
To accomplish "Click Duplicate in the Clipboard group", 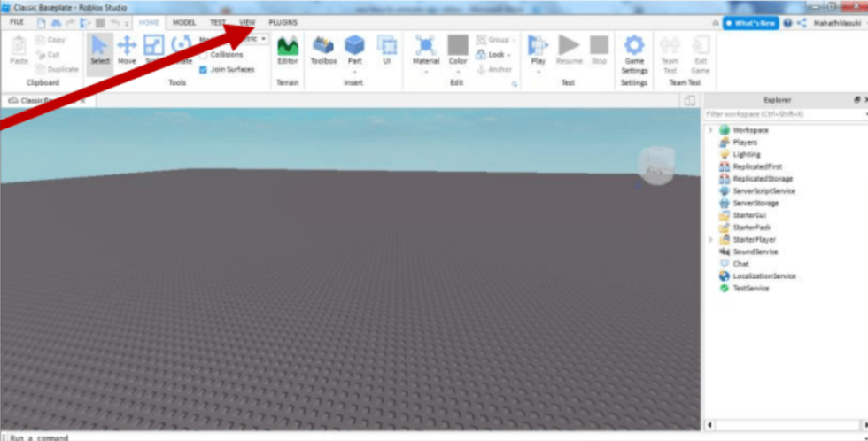I will 57,69.
